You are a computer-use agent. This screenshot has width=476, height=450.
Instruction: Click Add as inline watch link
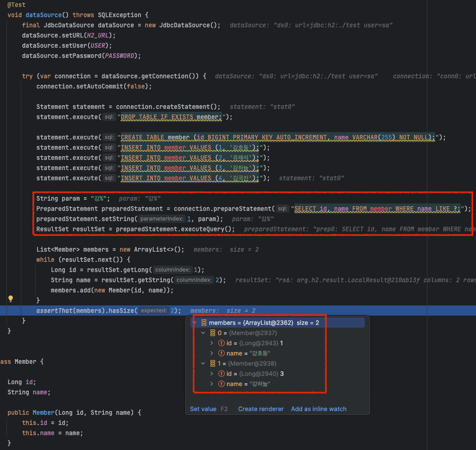pyautogui.click(x=319, y=409)
